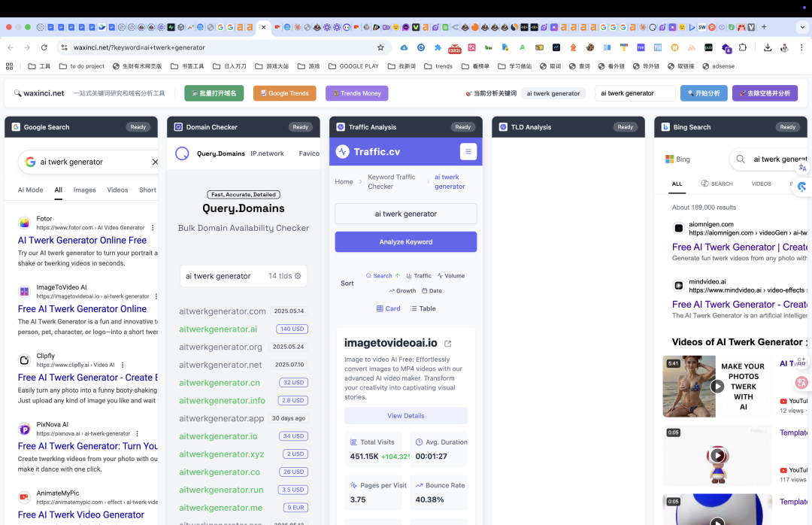Open the trends bookmarks folder
812x525 pixels.
[x=438, y=66]
